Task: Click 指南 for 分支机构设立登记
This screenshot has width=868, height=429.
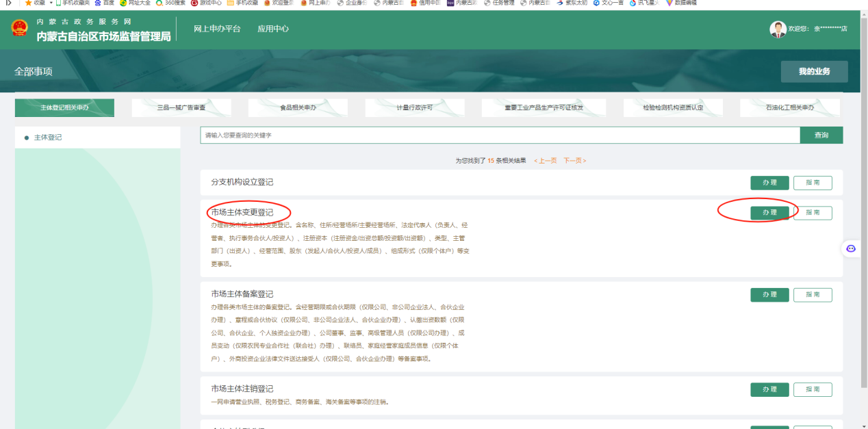Action: [x=813, y=183]
